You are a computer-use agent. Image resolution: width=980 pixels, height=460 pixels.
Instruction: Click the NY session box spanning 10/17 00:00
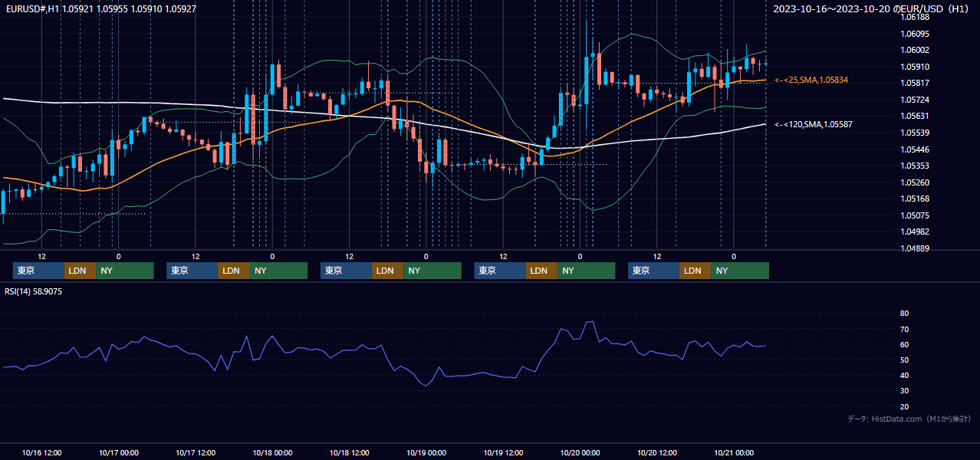click(125, 271)
